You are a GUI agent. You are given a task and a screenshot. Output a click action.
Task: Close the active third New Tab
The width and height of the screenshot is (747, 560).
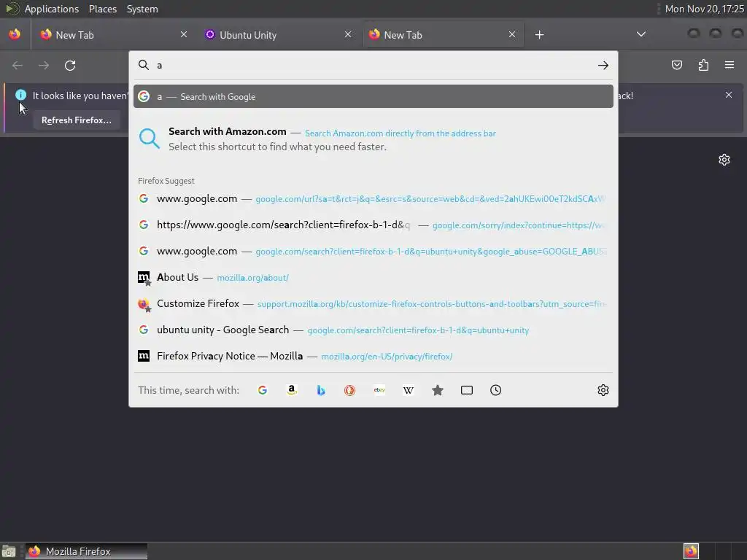[511, 34]
